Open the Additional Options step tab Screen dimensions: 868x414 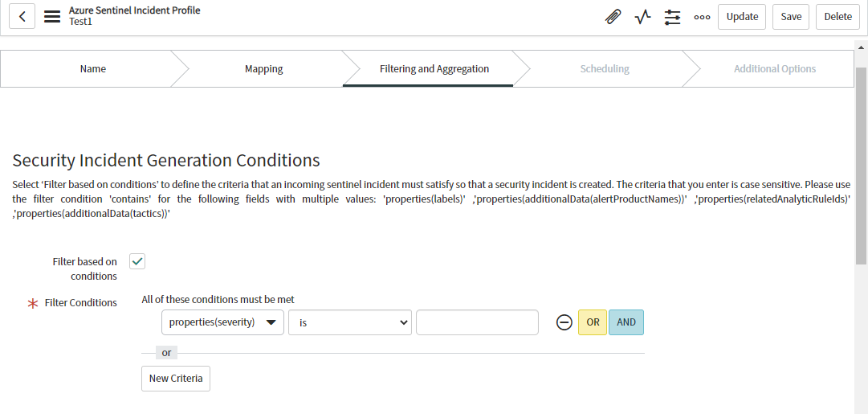tap(774, 68)
